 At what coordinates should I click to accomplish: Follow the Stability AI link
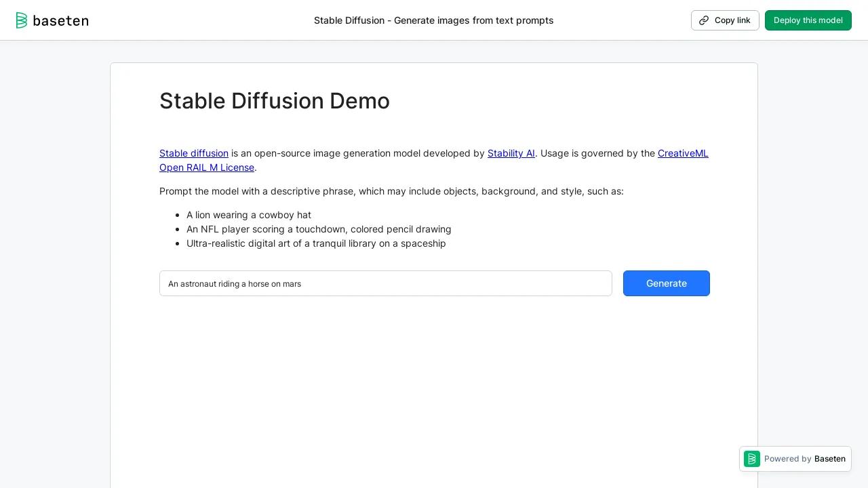pyautogui.click(x=511, y=153)
